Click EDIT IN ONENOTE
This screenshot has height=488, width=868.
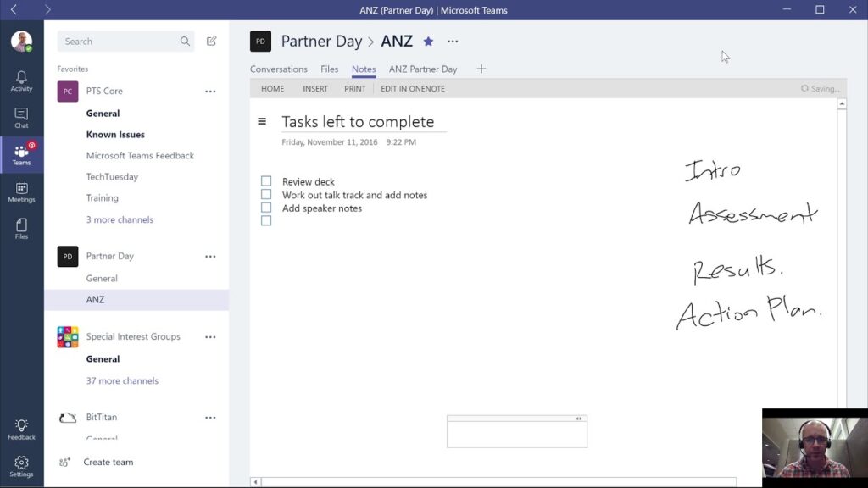point(413,88)
